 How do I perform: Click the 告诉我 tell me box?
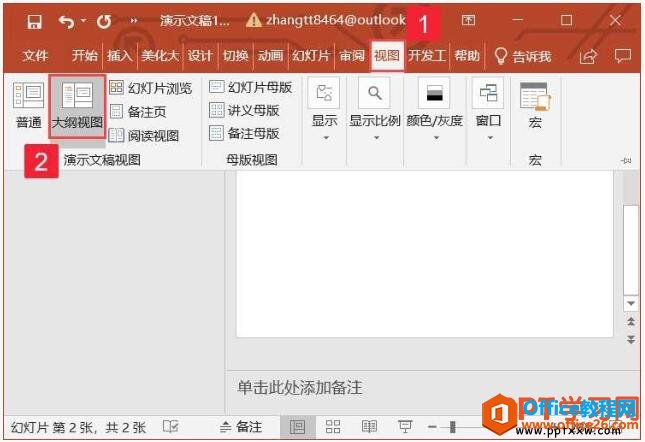pyautogui.click(x=523, y=56)
